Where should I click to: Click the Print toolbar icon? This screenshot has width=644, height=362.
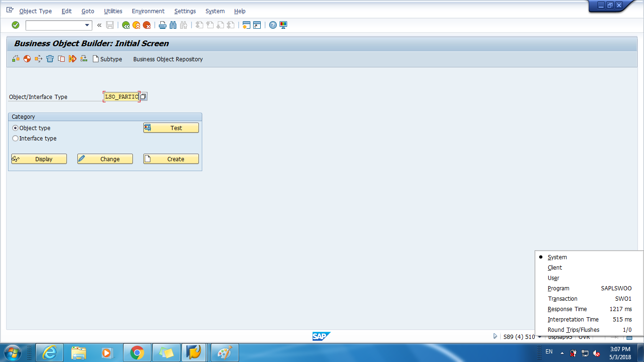162,25
